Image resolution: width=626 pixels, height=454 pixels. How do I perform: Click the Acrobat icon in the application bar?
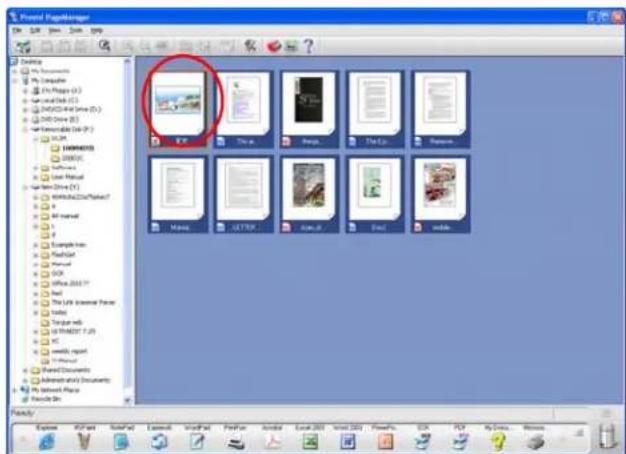point(272,442)
